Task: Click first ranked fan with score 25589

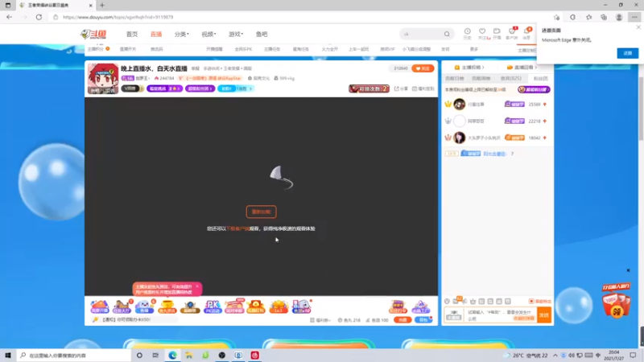Action: click(497, 105)
